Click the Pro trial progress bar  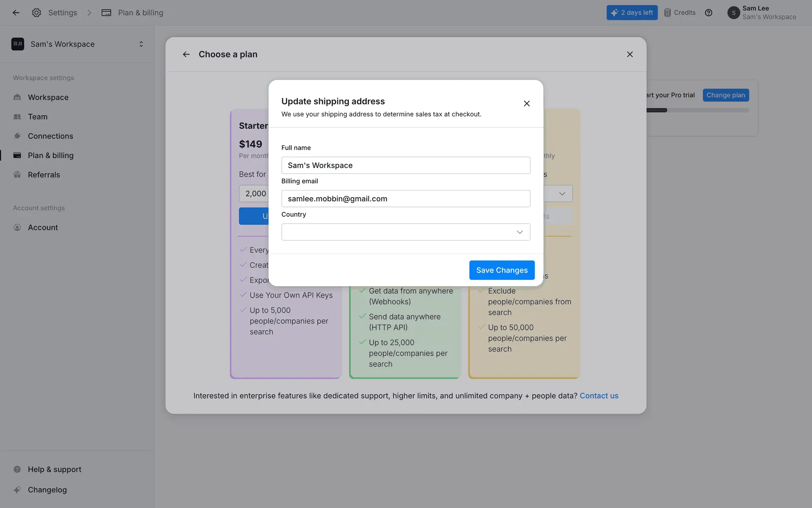[x=698, y=110]
